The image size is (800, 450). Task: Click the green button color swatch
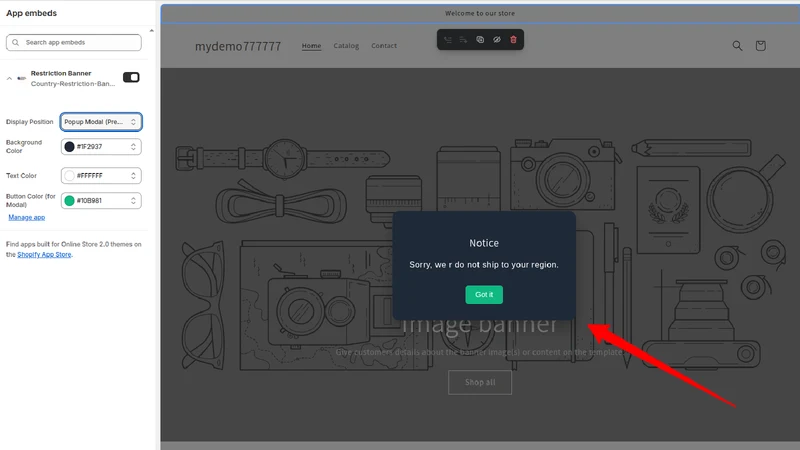69,201
